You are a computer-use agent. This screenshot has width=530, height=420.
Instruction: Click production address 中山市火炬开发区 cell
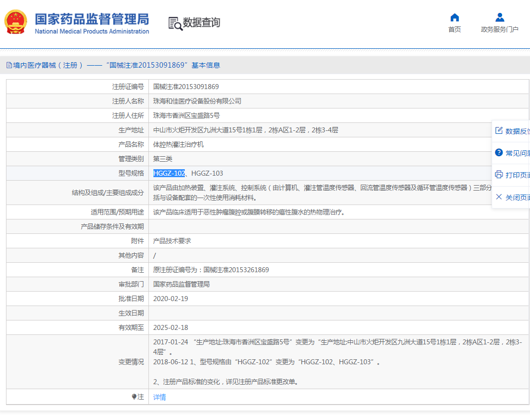tap(246, 130)
